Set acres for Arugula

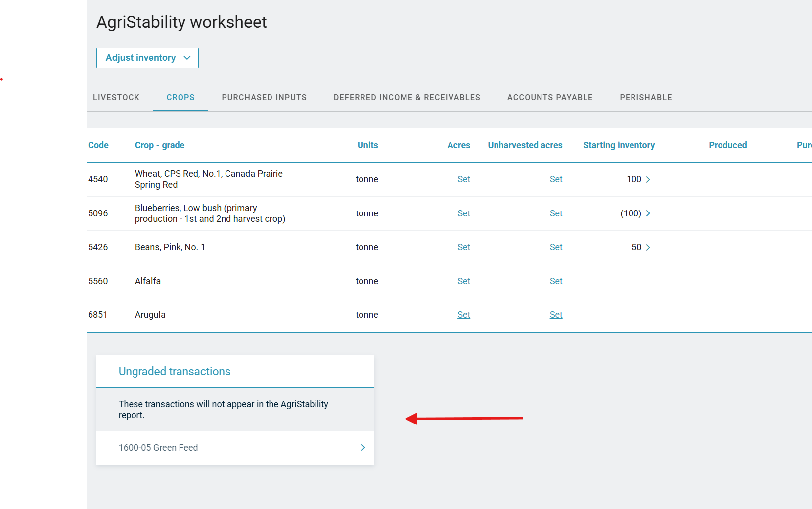[x=463, y=315]
